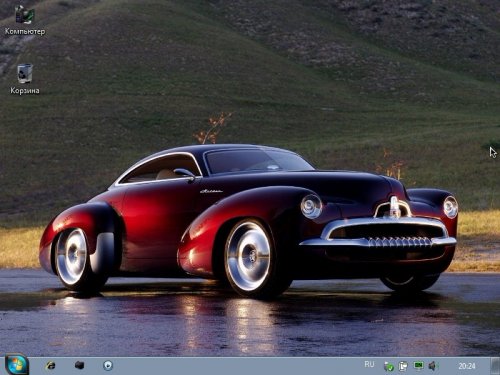Open the speaker volume tray icon

[432, 366]
